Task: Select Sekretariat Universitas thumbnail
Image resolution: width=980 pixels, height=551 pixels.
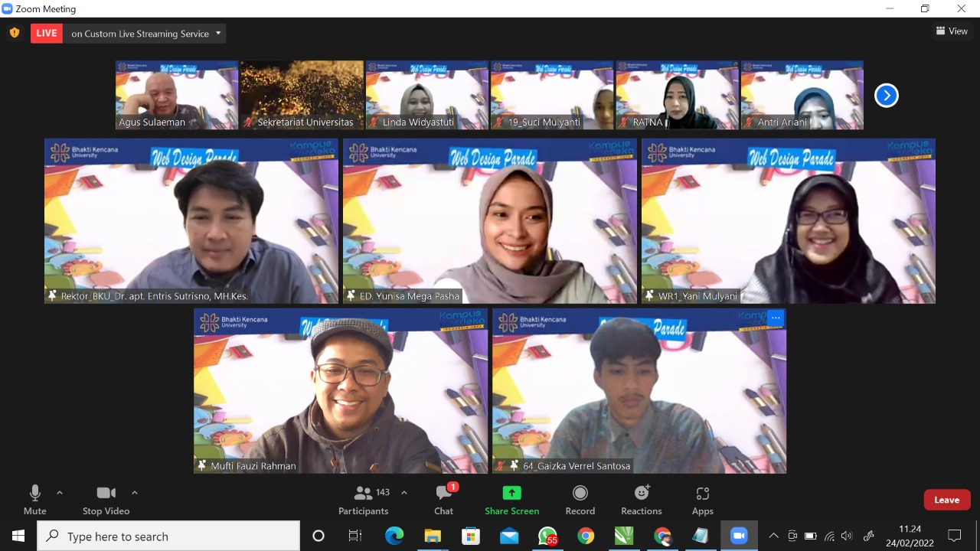Action: coord(302,95)
